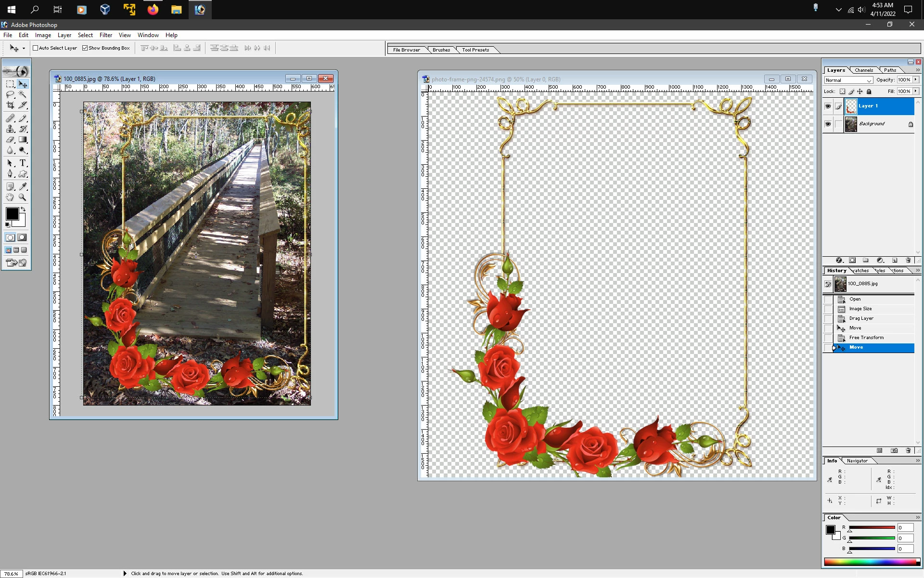Image resolution: width=924 pixels, height=578 pixels.
Task: Open the File Browser tab
Action: tap(406, 50)
